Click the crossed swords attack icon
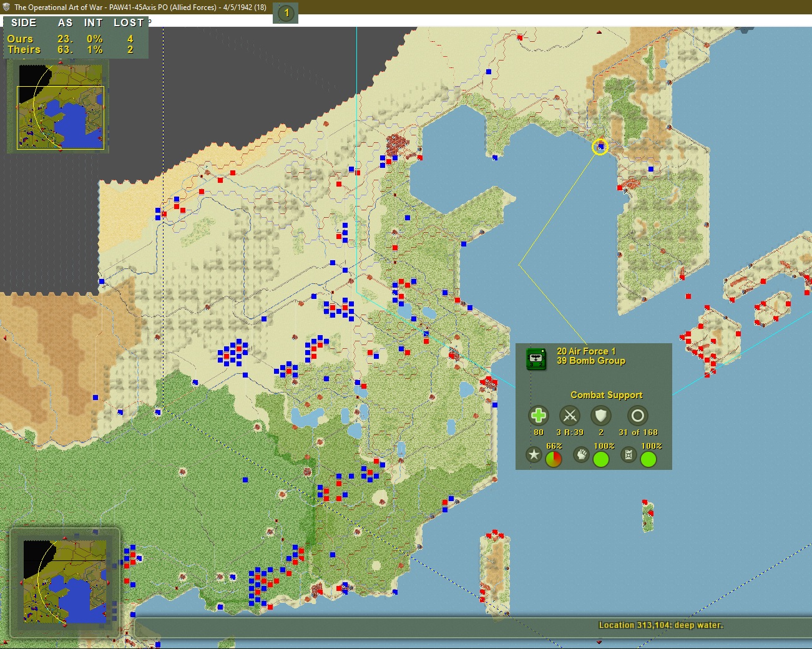The height and width of the screenshot is (649, 812). click(569, 416)
